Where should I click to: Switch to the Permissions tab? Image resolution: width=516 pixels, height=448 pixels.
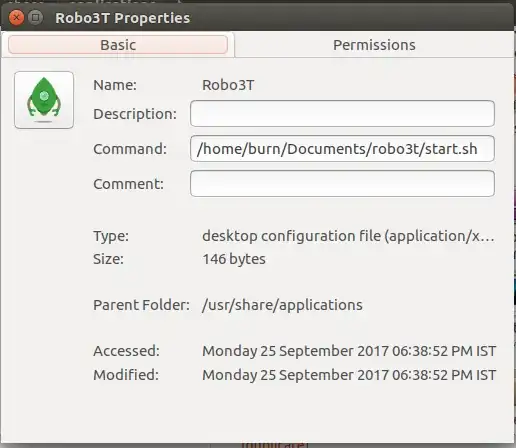pos(374,45)
